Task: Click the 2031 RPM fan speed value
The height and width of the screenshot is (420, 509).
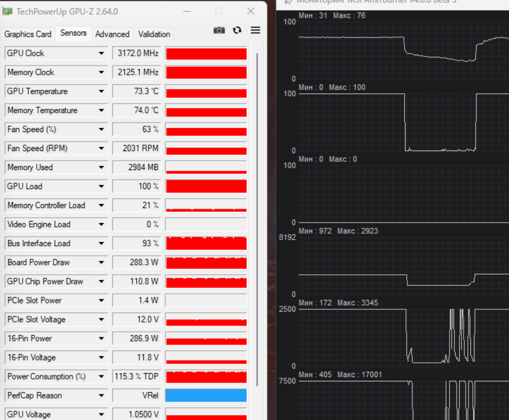Action: pyautogui.click(x=137, y=149)
